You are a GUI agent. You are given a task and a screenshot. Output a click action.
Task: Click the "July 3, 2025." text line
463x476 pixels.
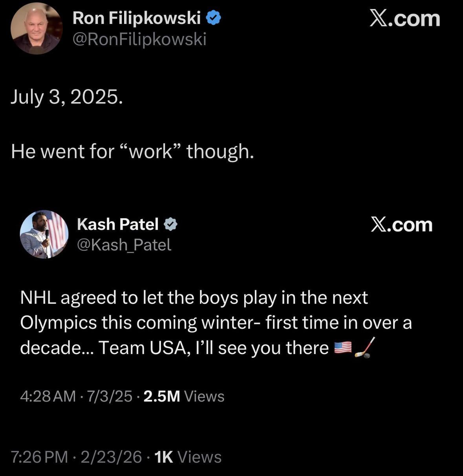click(67, 97)
